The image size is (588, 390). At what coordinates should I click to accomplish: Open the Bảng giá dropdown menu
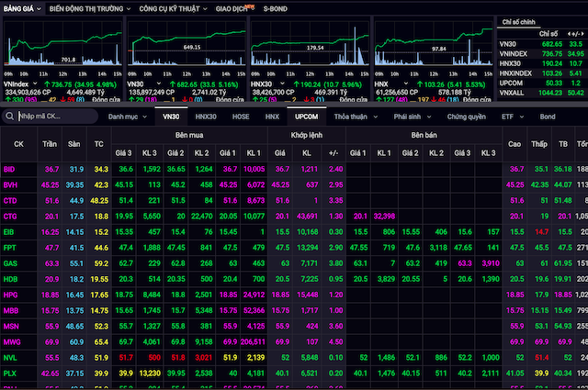20,6
